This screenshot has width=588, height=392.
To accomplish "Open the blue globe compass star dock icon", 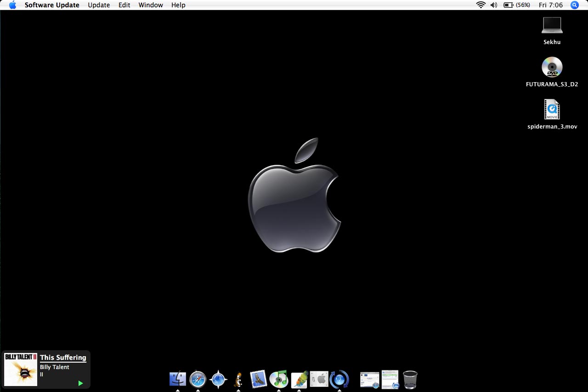I will (x=218, y=380).
